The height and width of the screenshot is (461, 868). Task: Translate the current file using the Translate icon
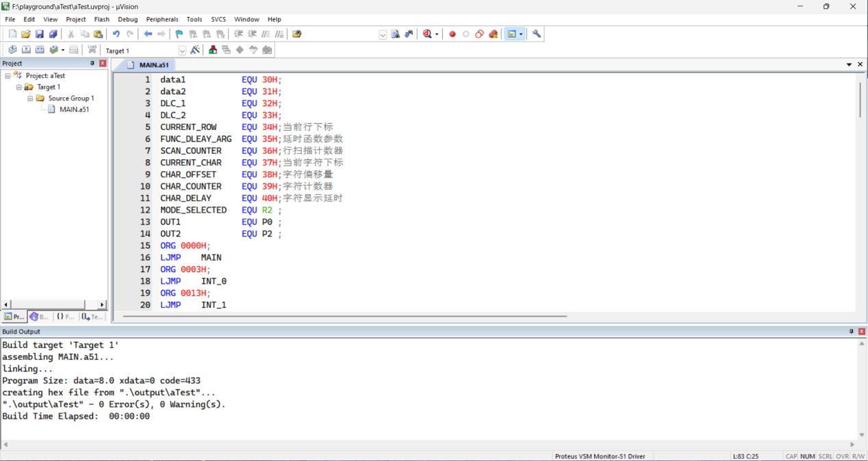[12, 50]
